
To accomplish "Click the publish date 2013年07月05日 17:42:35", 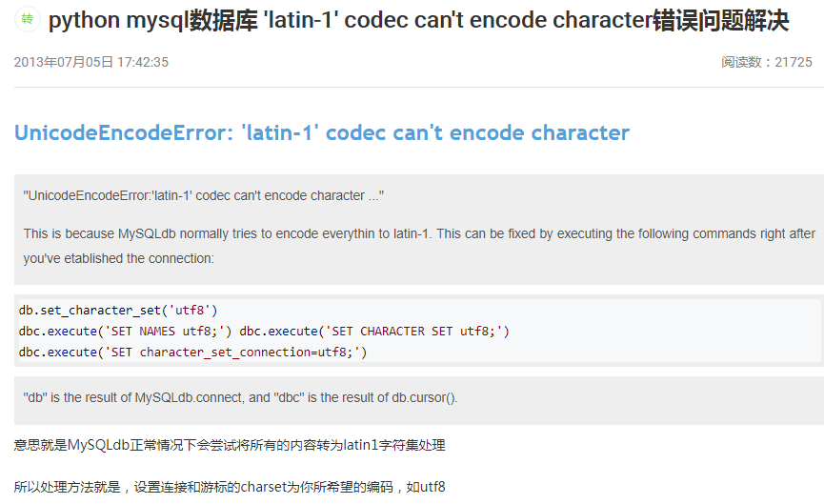I will pos(90,62).
